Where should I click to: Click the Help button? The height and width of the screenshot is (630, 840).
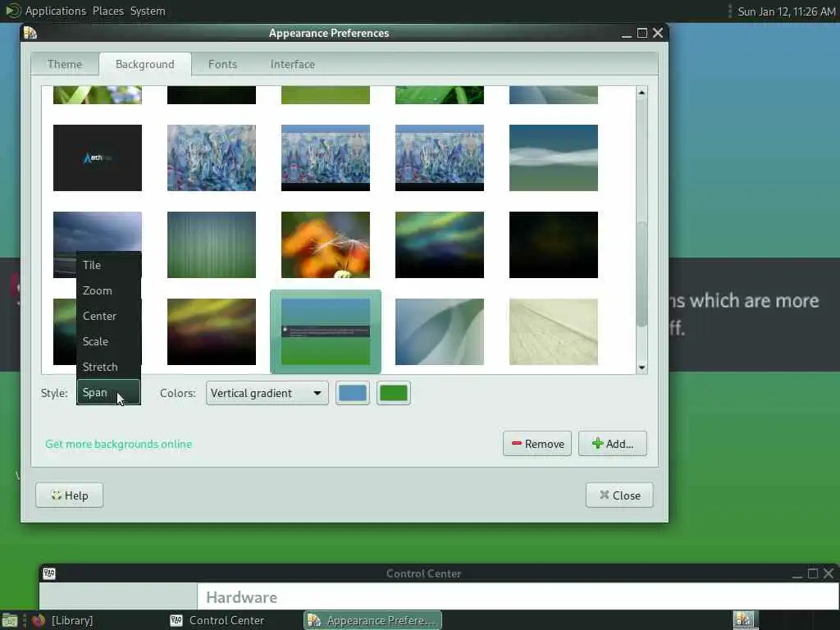pos(69,495)
